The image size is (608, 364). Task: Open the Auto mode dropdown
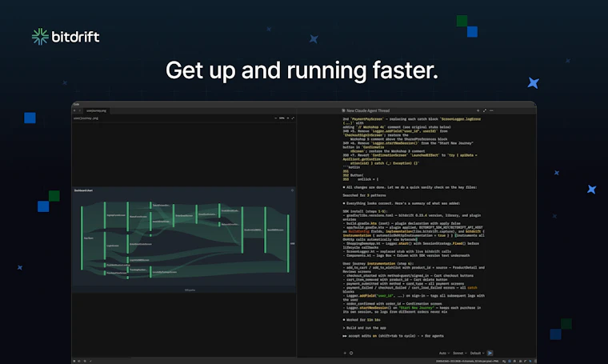point(444,353)
